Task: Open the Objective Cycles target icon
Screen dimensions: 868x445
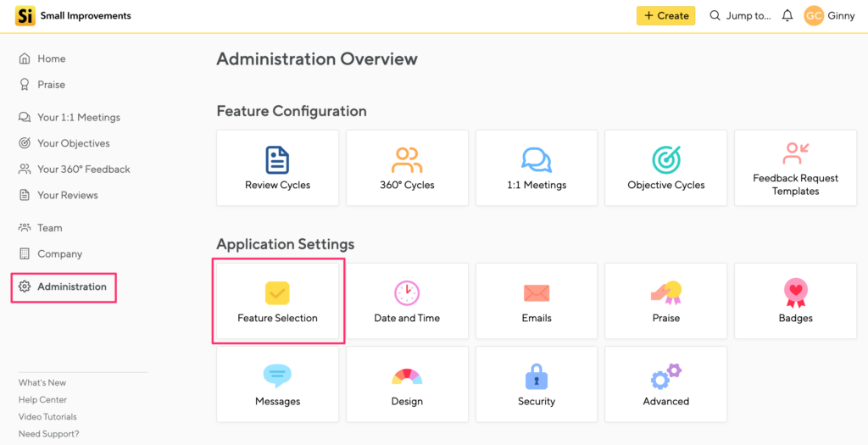Action: pos(666,160)
